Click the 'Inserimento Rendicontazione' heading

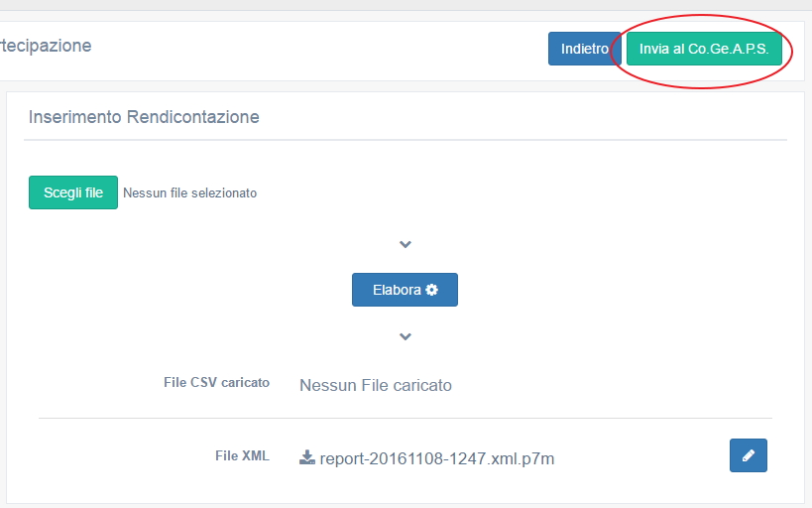(x=144, y=117)
